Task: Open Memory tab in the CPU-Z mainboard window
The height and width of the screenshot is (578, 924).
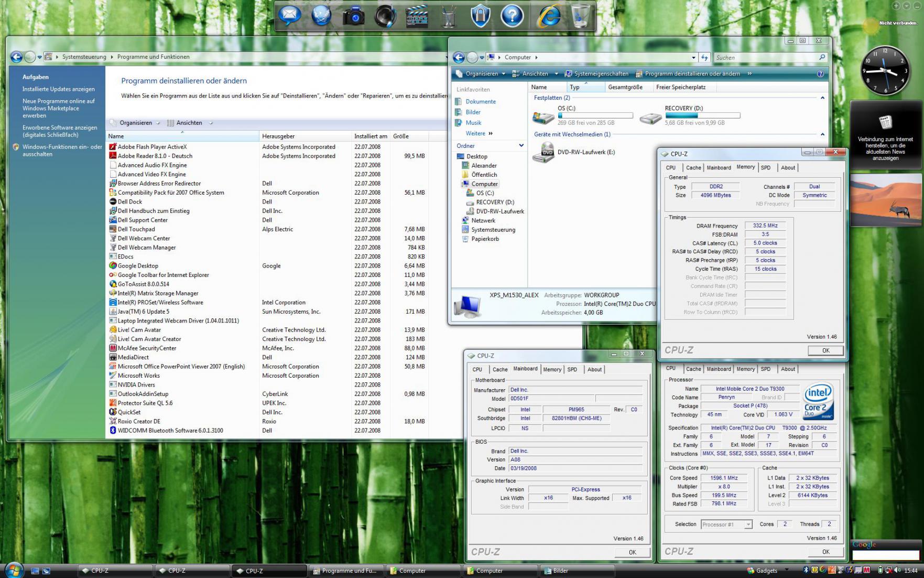Action: (x=552, y=370)
